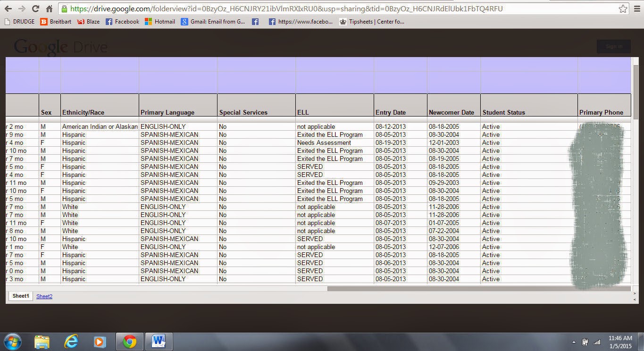Launch Google Chrome from the taskbar

point(130,342)
